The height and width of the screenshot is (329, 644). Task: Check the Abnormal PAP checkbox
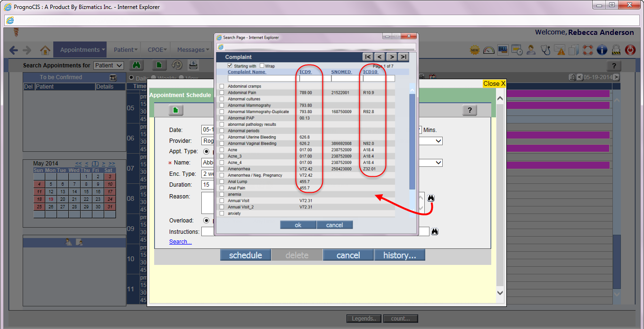tap(222, 118)
